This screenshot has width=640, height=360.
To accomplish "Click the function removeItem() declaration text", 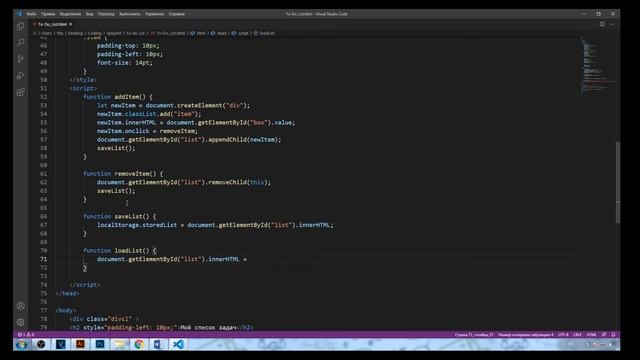I will [123, 174].
